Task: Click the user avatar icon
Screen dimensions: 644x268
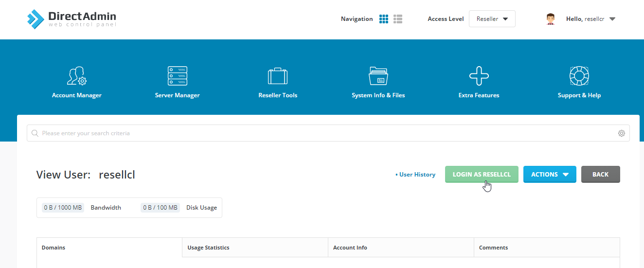Action: click(551, 19)
